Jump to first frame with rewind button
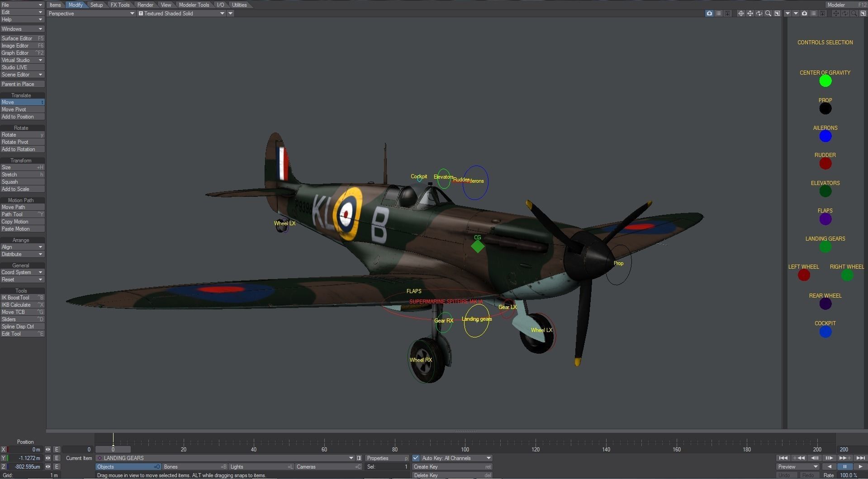The width and height of the screenshot is (868, 479). pyautogui.click(x=783, y=458)
